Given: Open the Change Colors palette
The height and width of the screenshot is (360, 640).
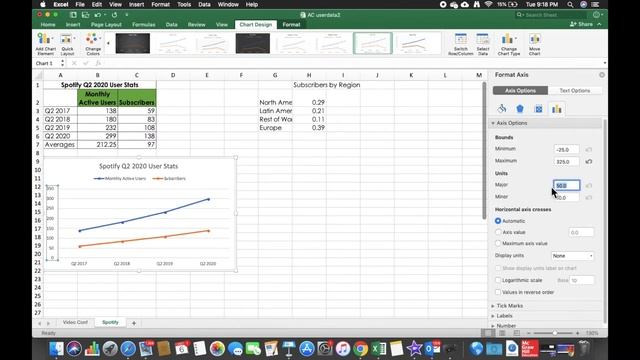Looking at the screenshot, I should (x=93, y=44).
